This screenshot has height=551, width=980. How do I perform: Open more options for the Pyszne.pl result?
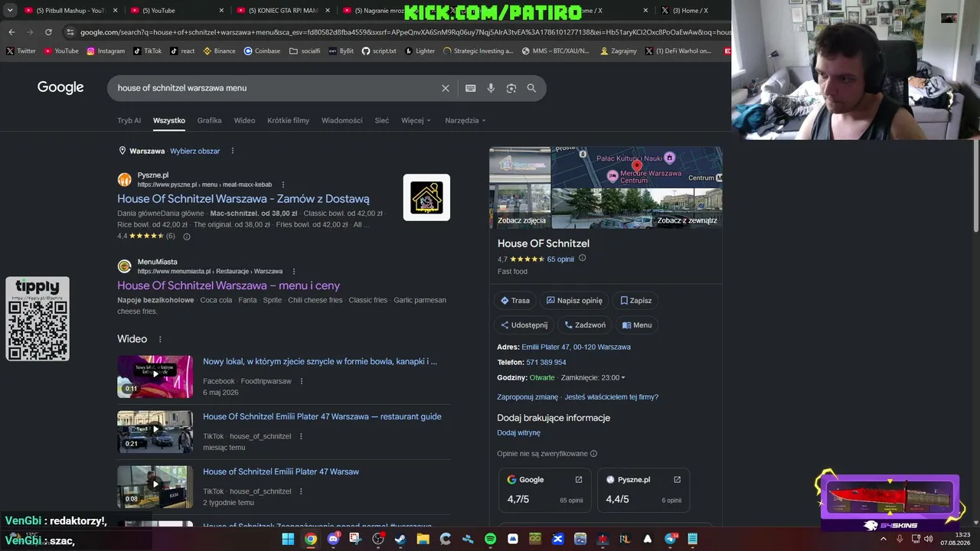[283, 184]
